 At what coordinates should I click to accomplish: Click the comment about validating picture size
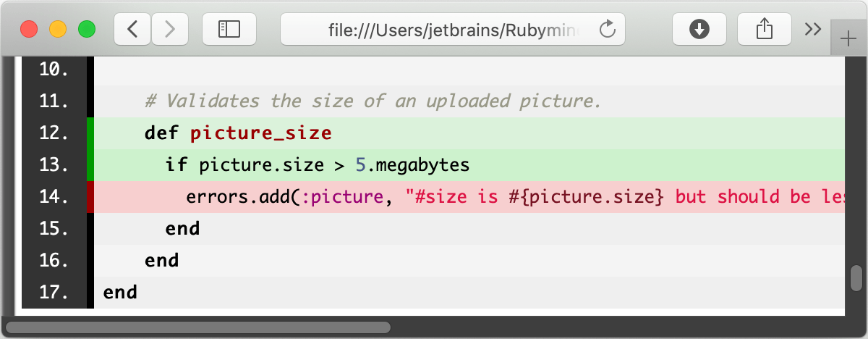[x=373, y=101]
